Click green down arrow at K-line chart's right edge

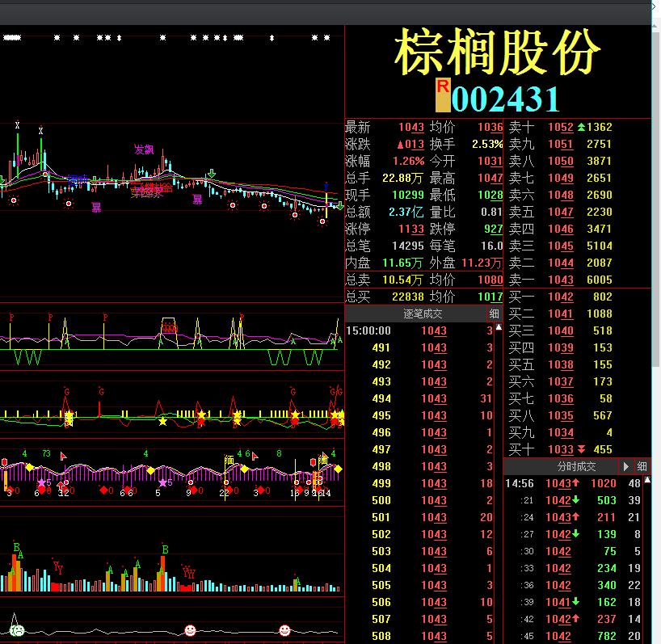coord(339,206)
